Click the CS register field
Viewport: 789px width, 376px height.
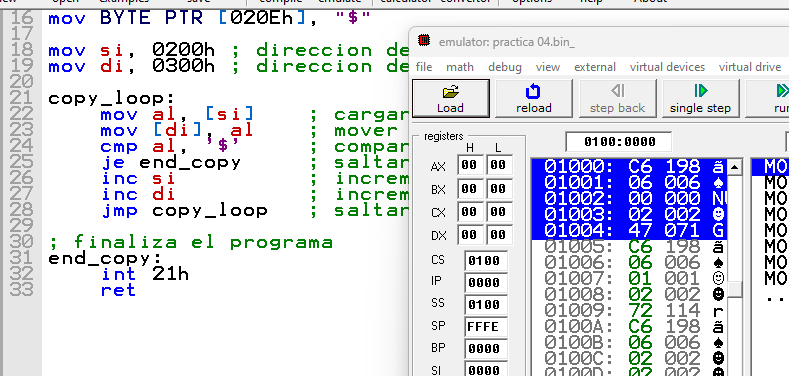(x=486, y=261)
